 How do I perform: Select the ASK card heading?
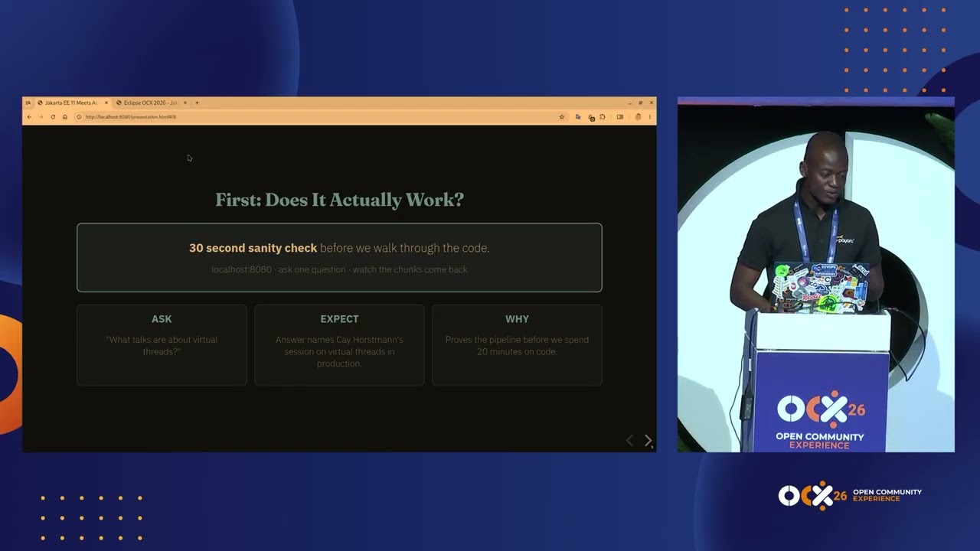point(162,319)
